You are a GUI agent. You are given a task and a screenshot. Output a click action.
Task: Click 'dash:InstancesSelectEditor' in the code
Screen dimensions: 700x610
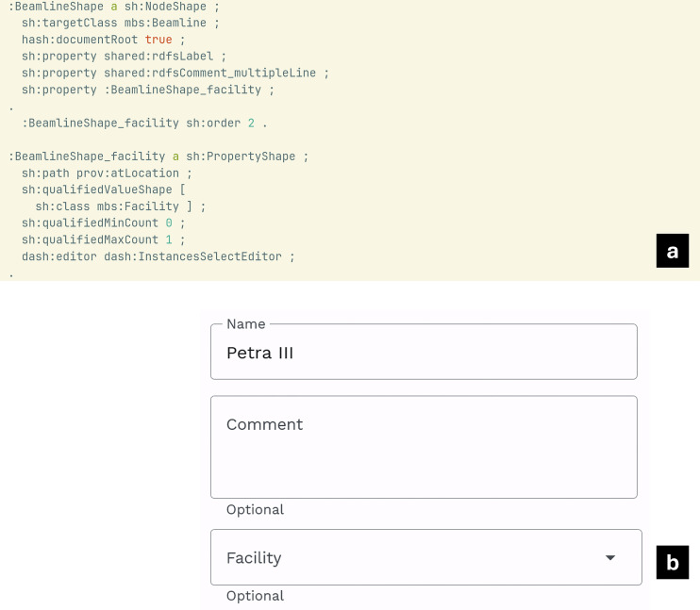tap(192, 256)
